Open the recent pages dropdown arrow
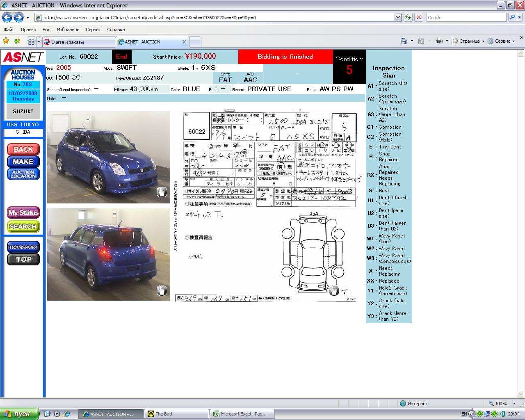Image resolution: width=525 pixels, height=420 pixels. tap(27, 18)
